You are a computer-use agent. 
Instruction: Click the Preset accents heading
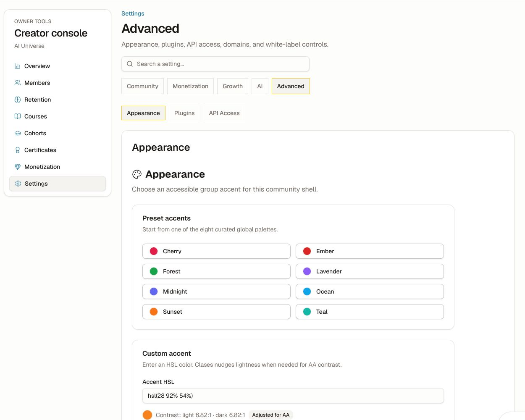point(166,218)
